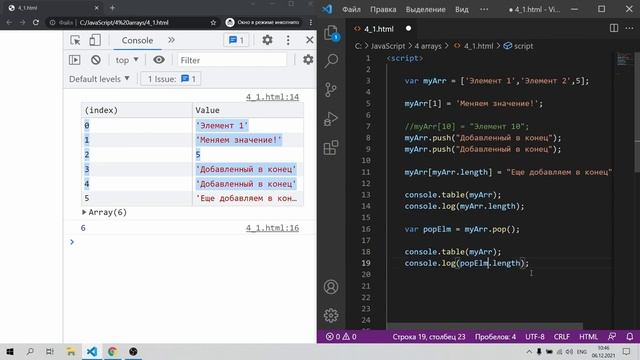Click the Filter input field

coord(232,60)
